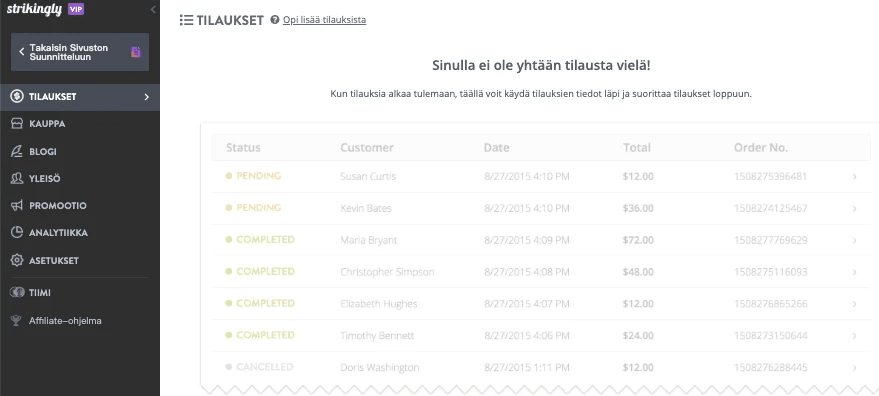This screenshot has height=396, width=879.
Task: Click the help question mark icon
Action: click(275, 20)
